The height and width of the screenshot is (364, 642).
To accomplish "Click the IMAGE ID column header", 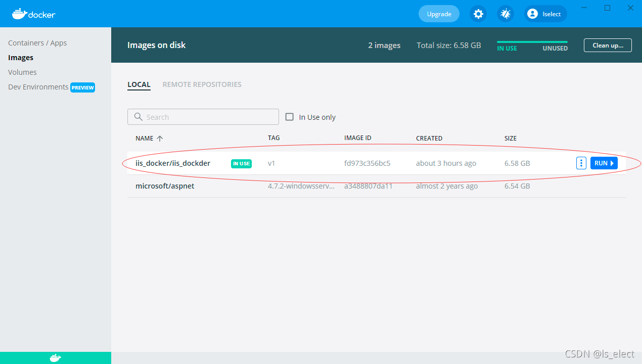I will [x=358, y=138].
